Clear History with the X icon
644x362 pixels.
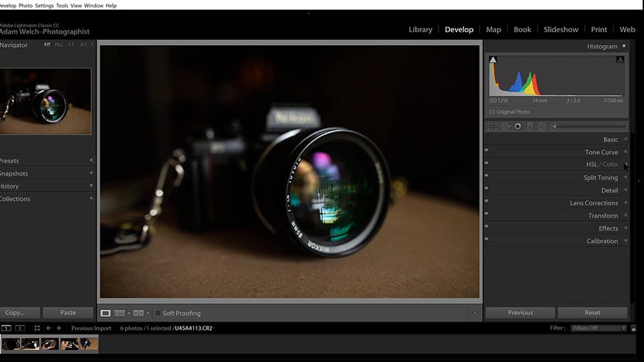(91, 186)
